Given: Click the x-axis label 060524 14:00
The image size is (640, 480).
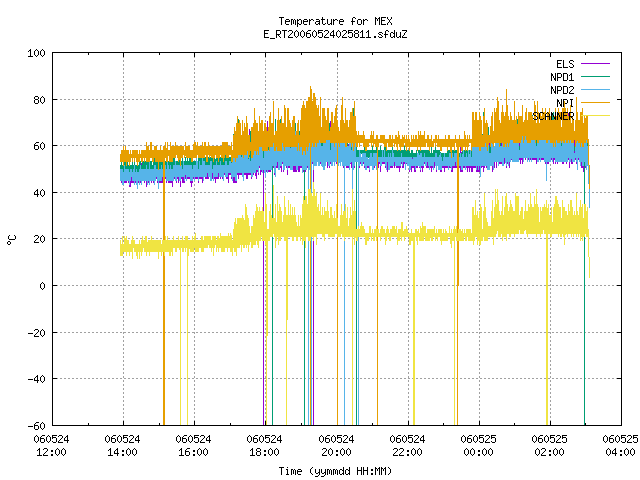Looking at the screenshot, I should coord(122,446).
